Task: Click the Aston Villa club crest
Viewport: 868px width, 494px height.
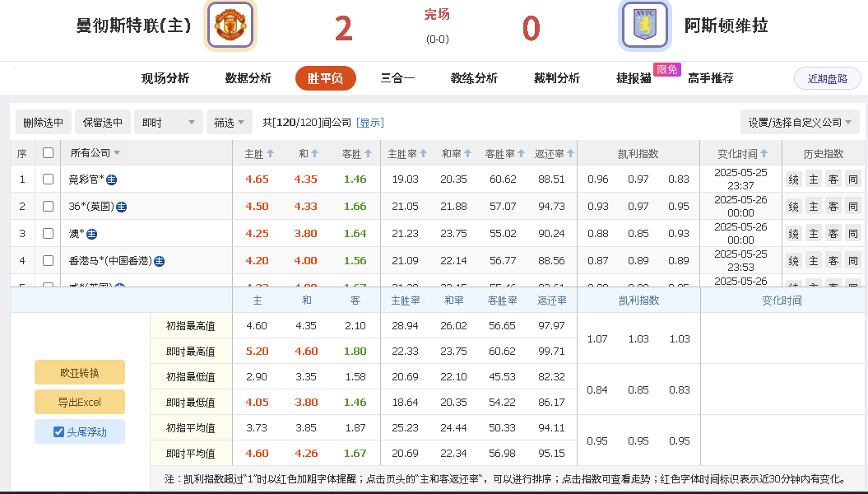Action: pos(644,25)
